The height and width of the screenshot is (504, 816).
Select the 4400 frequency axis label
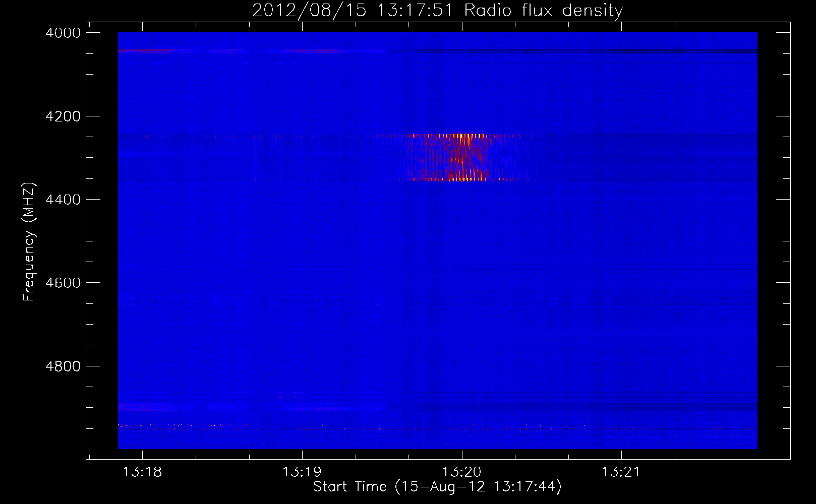63,200
